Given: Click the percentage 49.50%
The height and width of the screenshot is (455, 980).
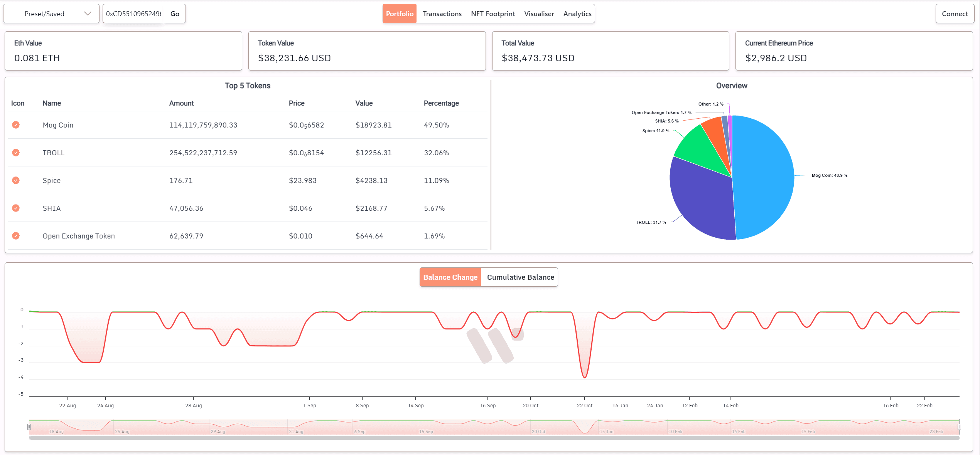Looking at the screenshot, I should (436, 125).
